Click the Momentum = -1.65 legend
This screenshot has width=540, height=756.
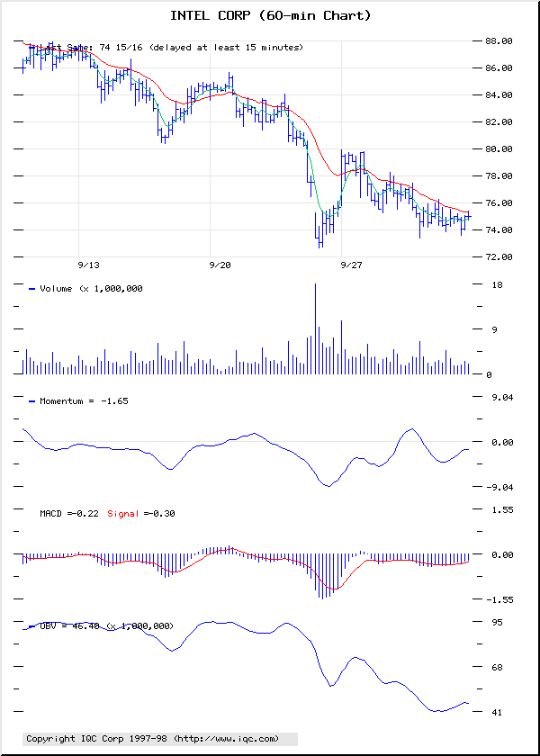[78, 401]
